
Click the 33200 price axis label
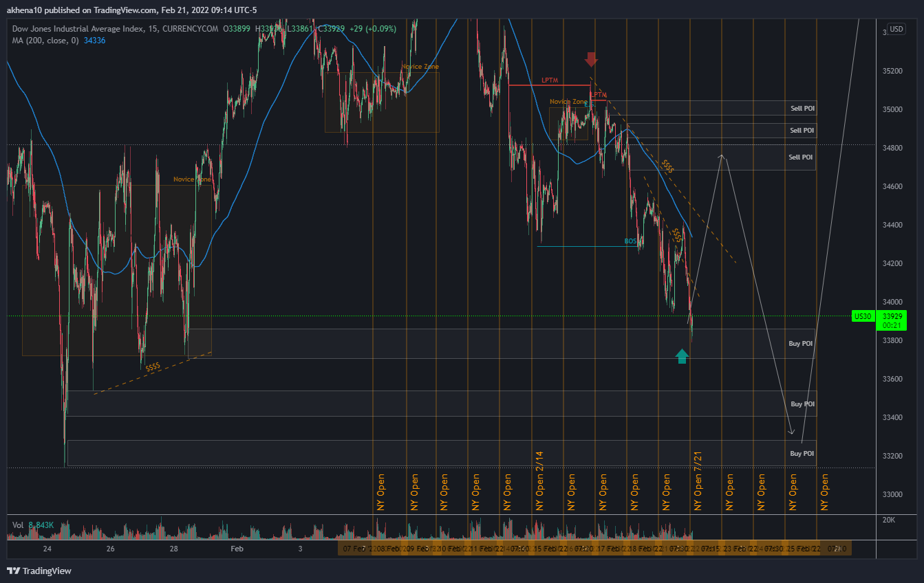tap(893, 456)
